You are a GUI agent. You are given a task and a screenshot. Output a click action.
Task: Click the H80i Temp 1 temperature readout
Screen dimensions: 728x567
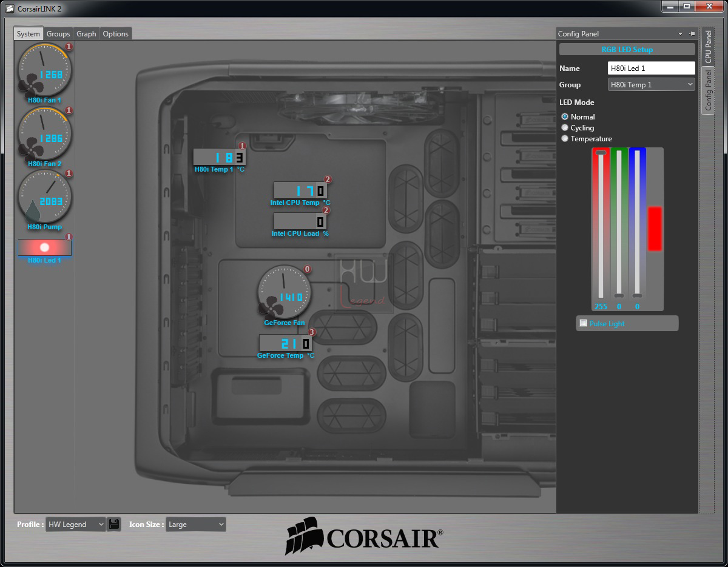[x=219, y=157]
